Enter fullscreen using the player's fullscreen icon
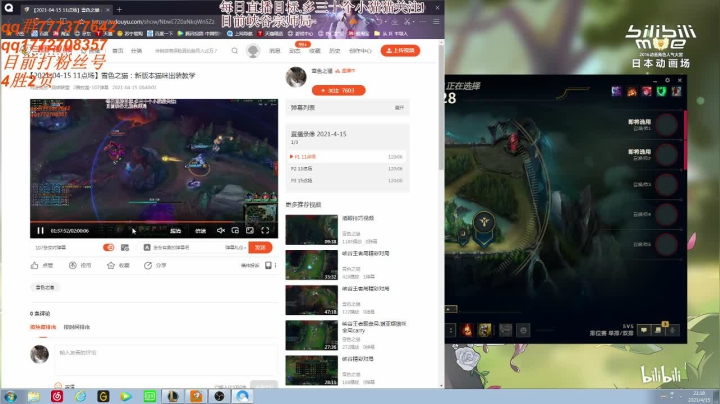 [265, 230]
